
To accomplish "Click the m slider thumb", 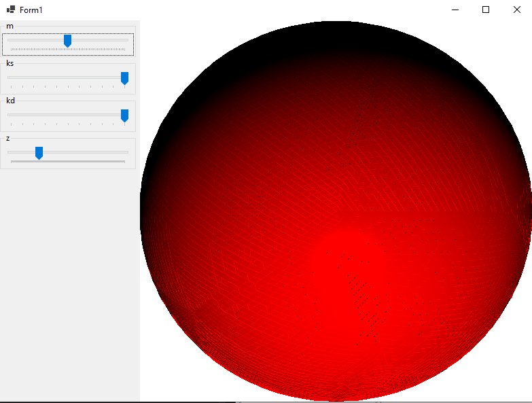I will point(67,41).
